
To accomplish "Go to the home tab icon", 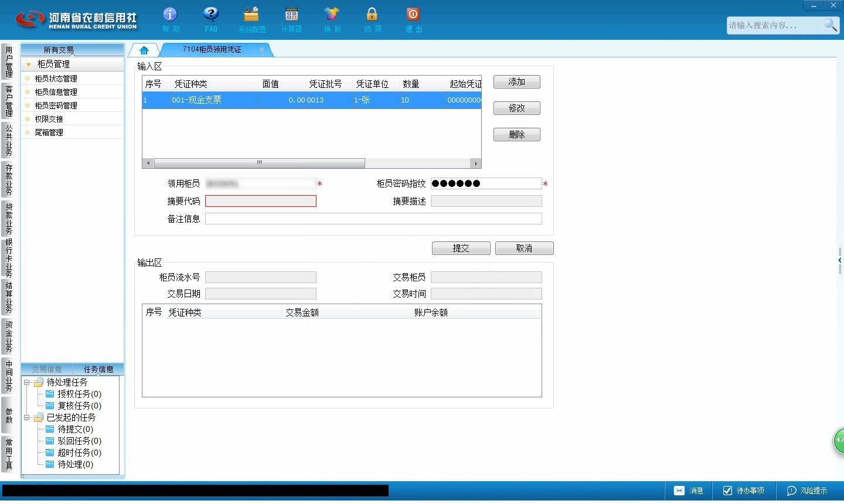I will pos(144,50).
